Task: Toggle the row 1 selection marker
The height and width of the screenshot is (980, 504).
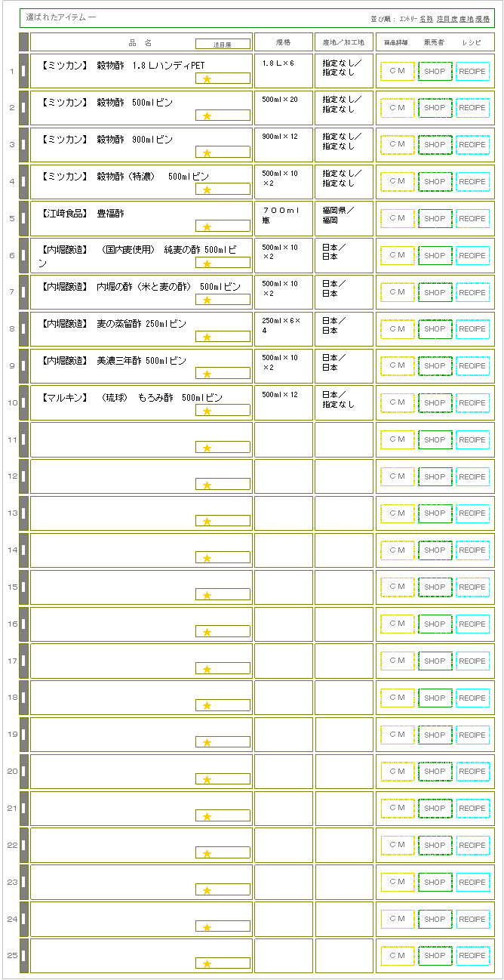Action: click(x=23, y=71)
